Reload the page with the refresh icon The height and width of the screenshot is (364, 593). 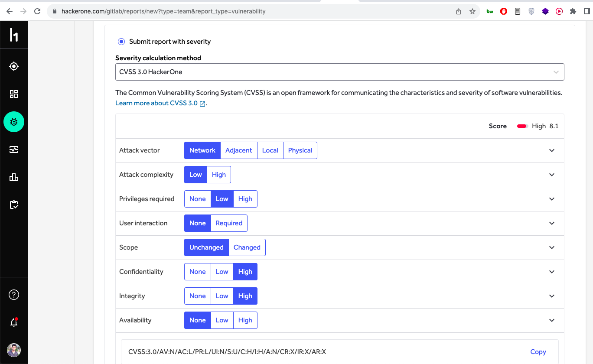click(x=37, y=11)
